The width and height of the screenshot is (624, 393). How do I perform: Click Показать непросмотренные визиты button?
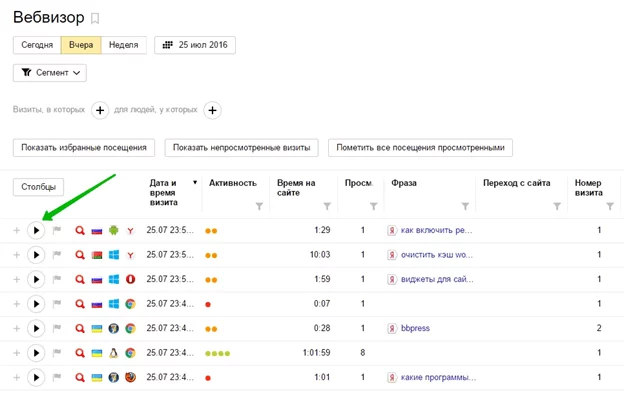(242, 148)
